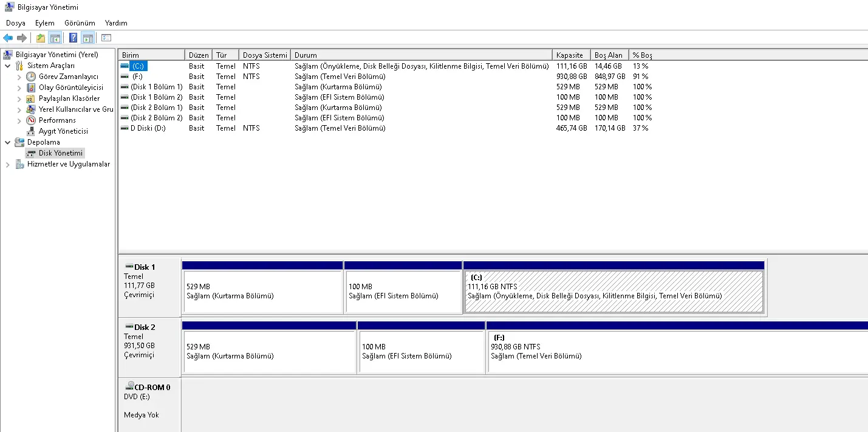Click the CD-ROM 0 disc icon

pos(129,386)
